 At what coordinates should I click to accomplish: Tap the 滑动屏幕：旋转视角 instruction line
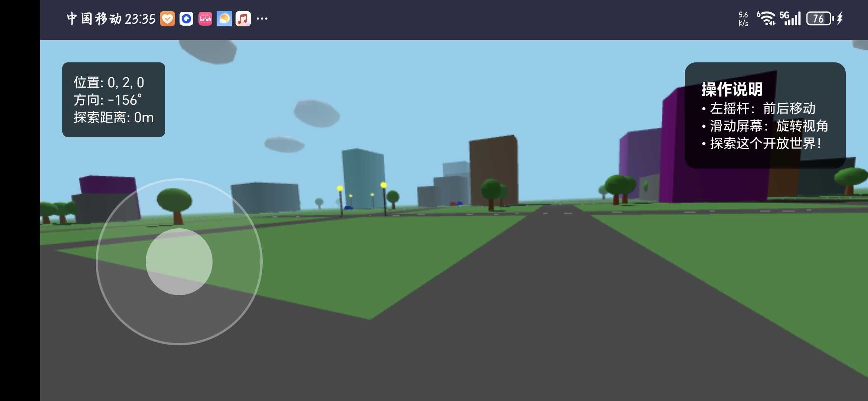[x=765, y=126]
